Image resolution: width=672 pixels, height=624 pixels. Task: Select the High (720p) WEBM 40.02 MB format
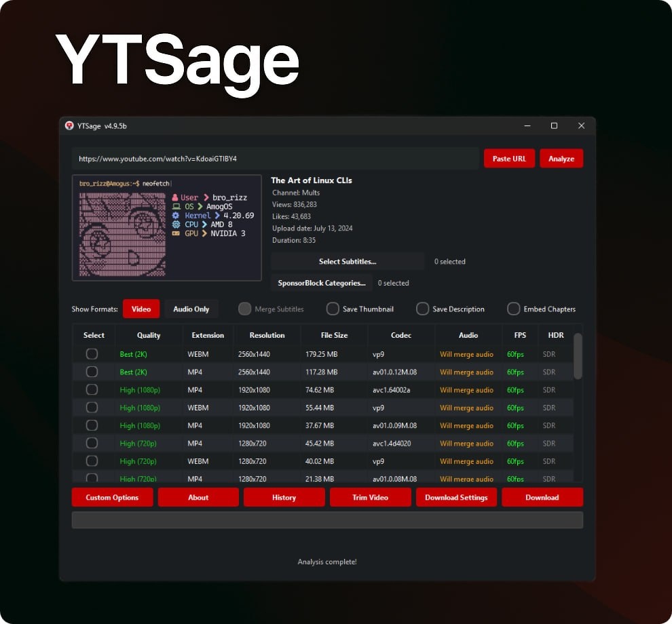(x=92, y=461)
